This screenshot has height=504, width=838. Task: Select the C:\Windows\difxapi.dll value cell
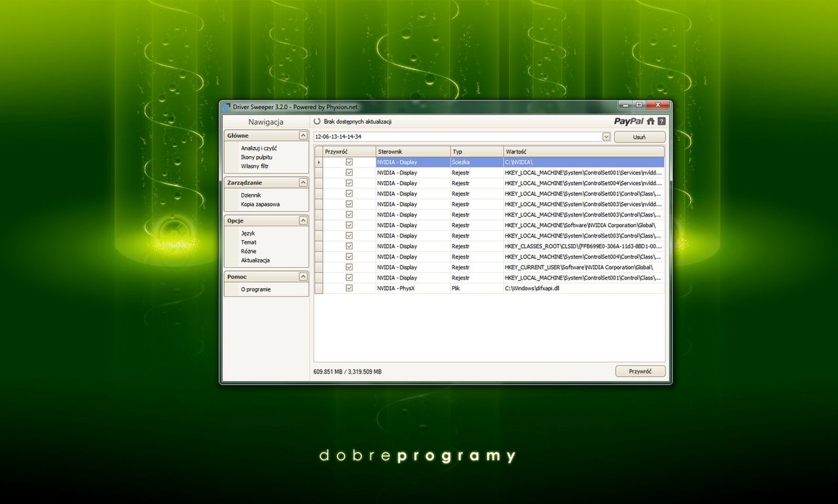[584, 288]
